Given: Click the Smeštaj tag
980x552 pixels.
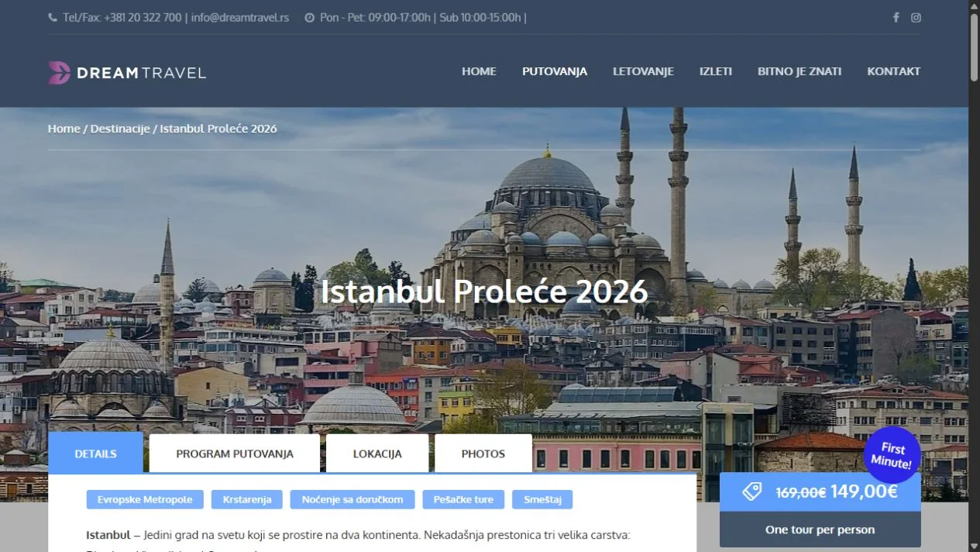Looking at the screenshot, I should point(542,499).
